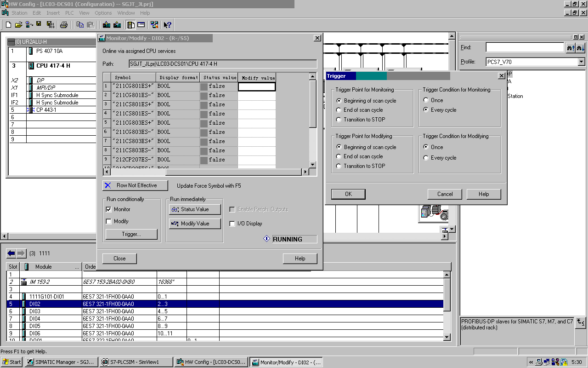Click the Download to Module toolbar icon

click(x=107, y=25)
